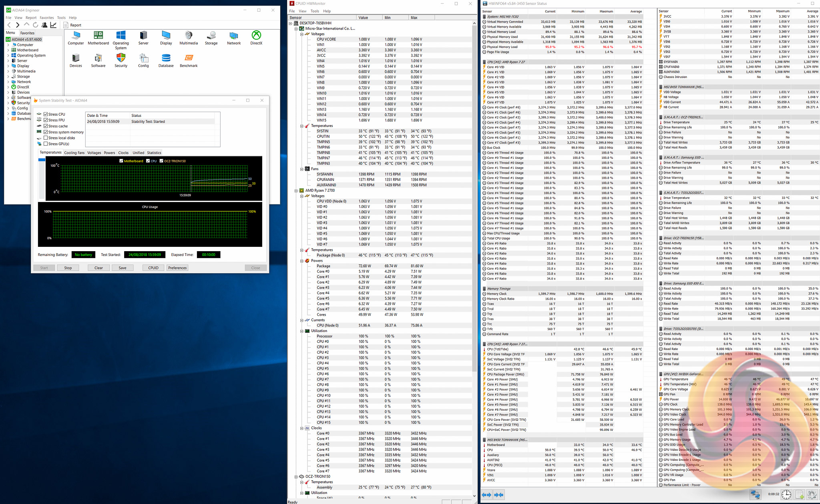Click the Refresh toolbar icon in AIDA64
Screen dimensions: 820x504
[x=35, y=25]
